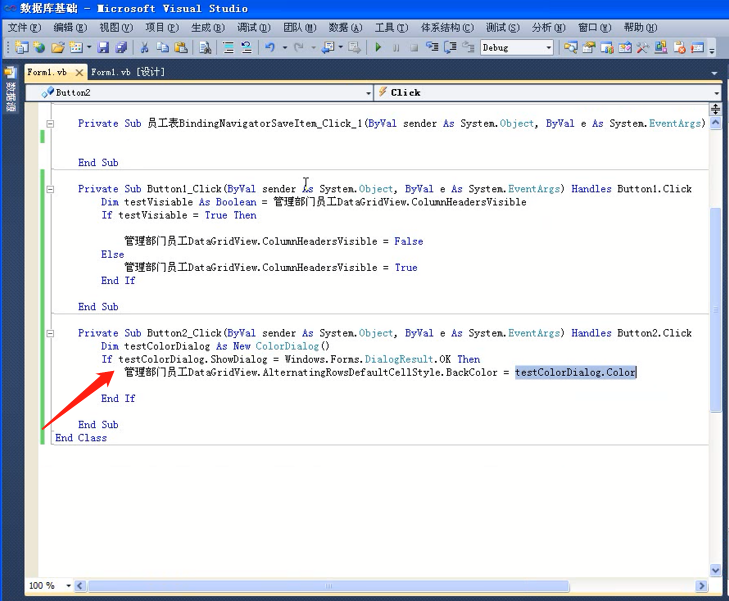Expand the Undo history dropdown arrow

pos(285,47)
